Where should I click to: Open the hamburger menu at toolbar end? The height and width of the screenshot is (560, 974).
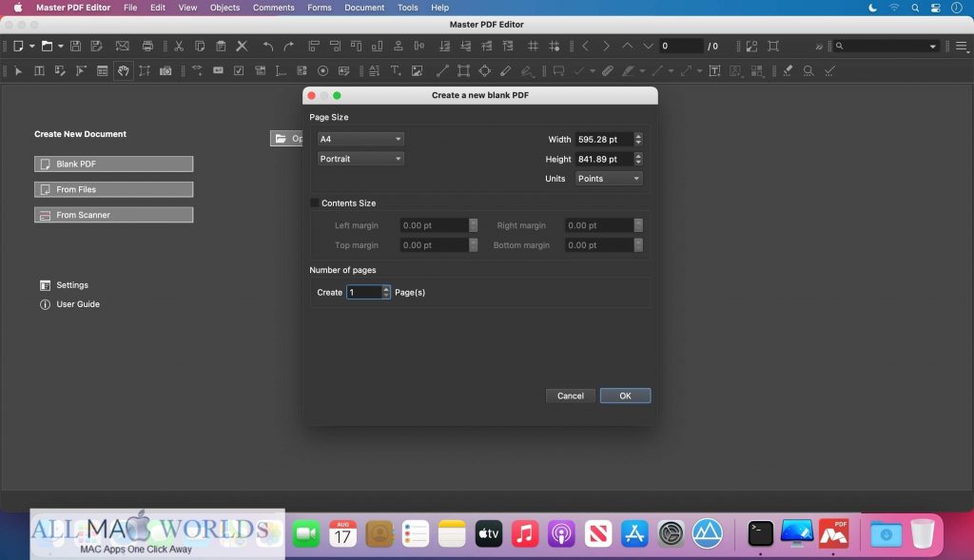pos(961,46)
